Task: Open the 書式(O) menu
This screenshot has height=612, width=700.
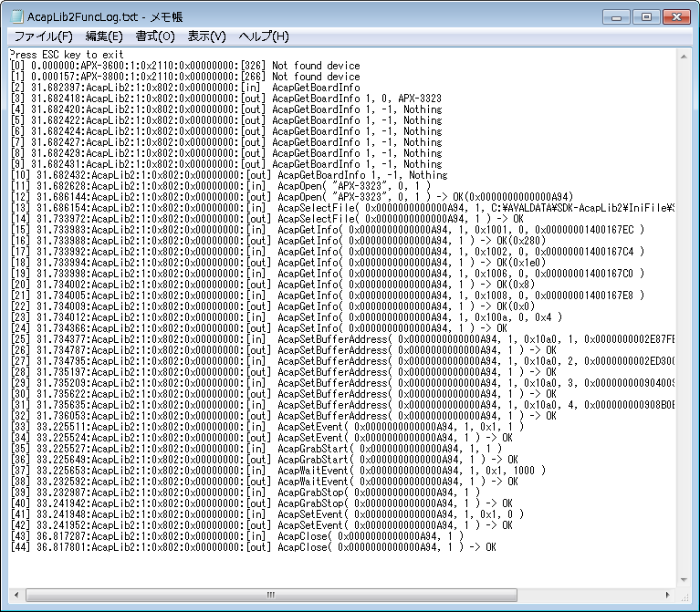Action: 155,36
